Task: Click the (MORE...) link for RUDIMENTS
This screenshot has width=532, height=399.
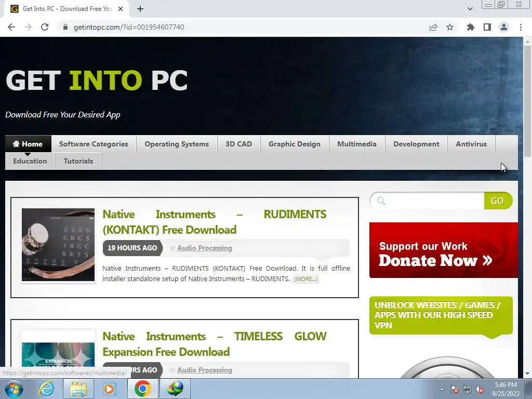Action: (x=305, y=279)
